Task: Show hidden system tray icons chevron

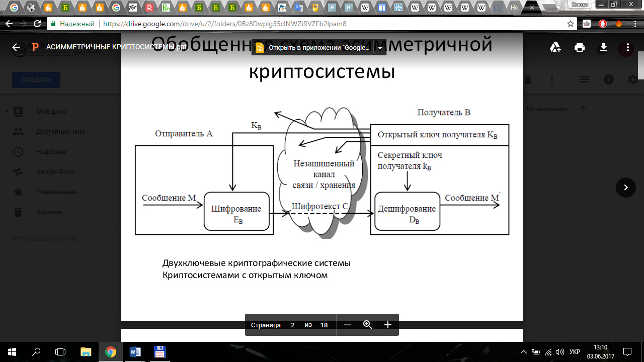Action: click(524, 352)
